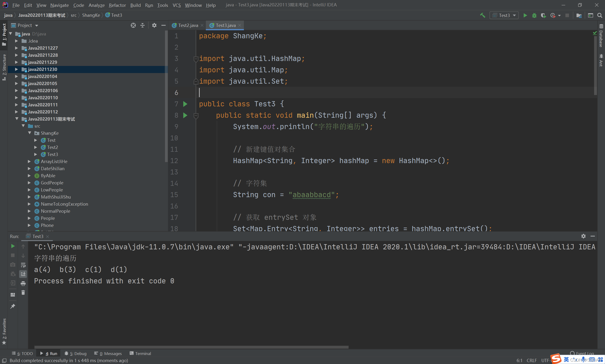Open the Test3 run configuration dropdown
605x364 pixels.
point(504,15)
